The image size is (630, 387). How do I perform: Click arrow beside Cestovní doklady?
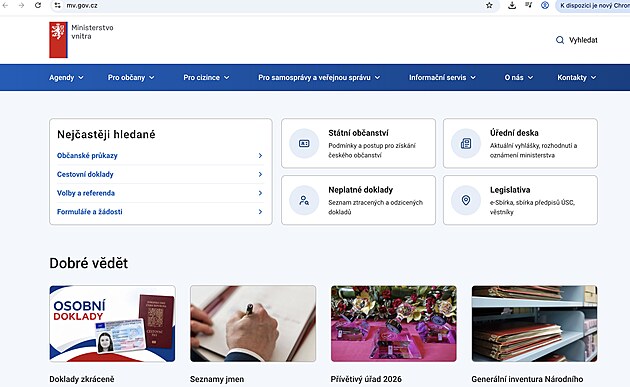tap(260, 174)
